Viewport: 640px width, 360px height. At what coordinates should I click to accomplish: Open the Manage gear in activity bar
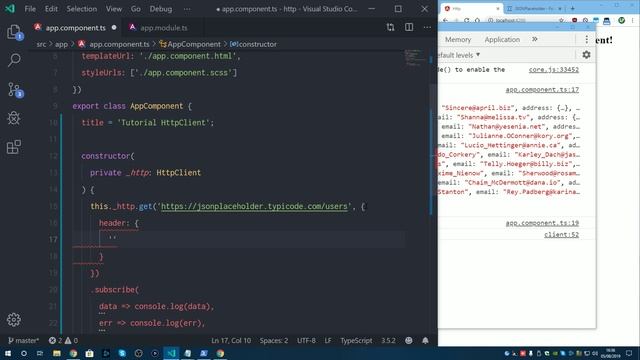tap(14, 320)
